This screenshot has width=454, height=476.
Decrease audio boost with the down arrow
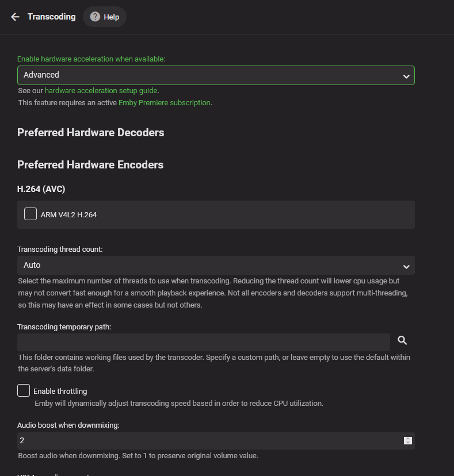point(408,443)
